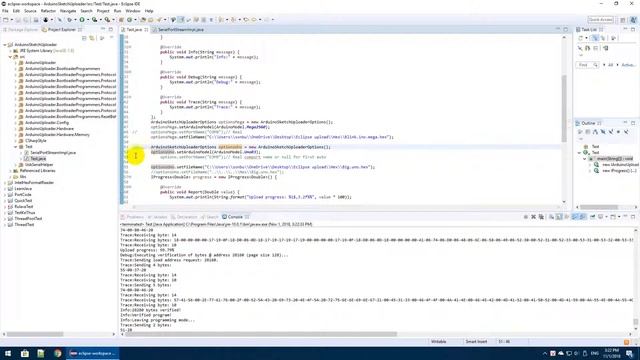The image size is (640, 360).
Task: Click Remove Launch X icon in Console
Action: pos(533,217)
